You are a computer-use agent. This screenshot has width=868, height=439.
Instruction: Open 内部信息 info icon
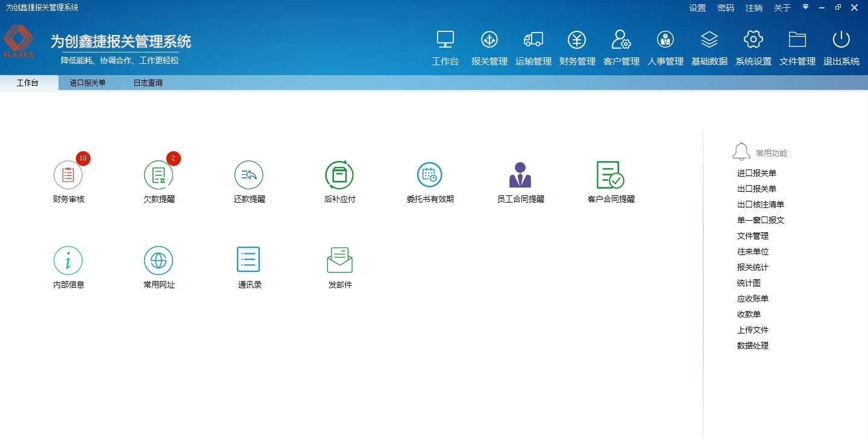coord(68,261)
